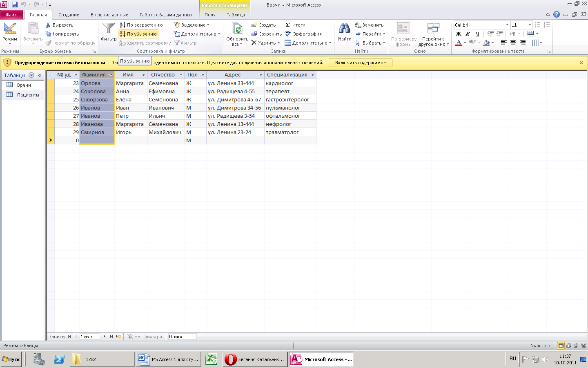Switch to Внешние данные tab
This screenshot has width=588, height=368.
tap(109, 15)
